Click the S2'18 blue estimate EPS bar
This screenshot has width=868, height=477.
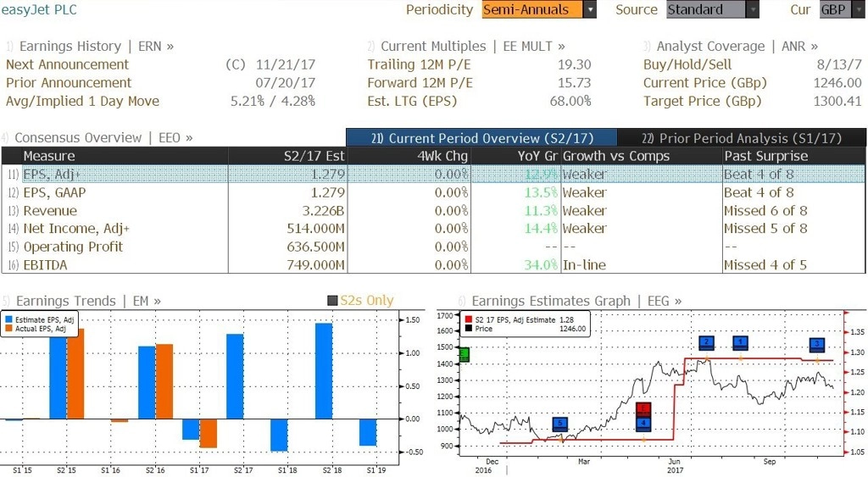click(324, 371)
